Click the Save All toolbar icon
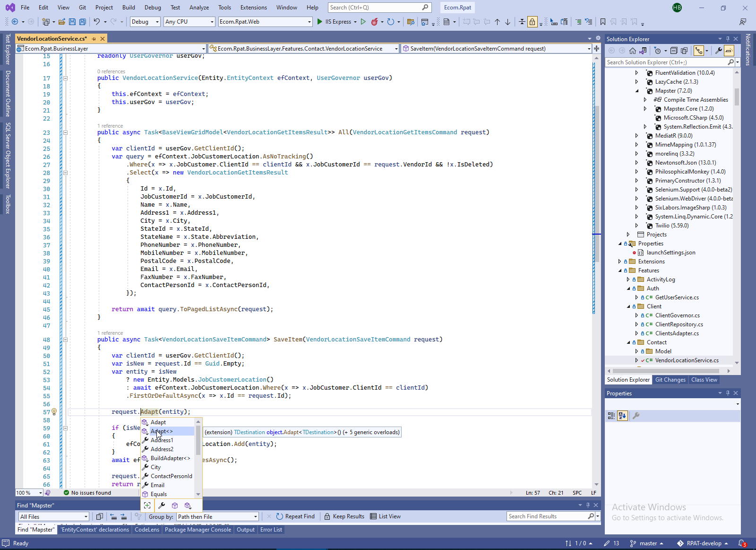Screen dimensions: 756x550 tap(83, 22)
